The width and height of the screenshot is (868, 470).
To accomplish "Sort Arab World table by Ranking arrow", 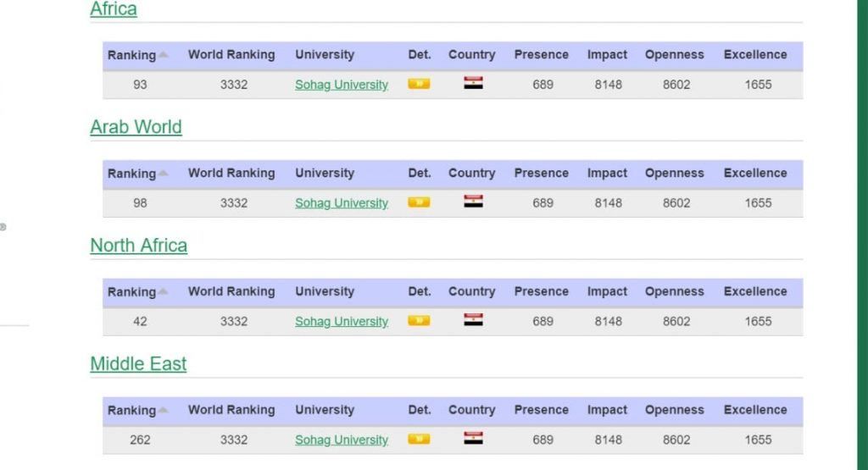I will pos(164,174).
